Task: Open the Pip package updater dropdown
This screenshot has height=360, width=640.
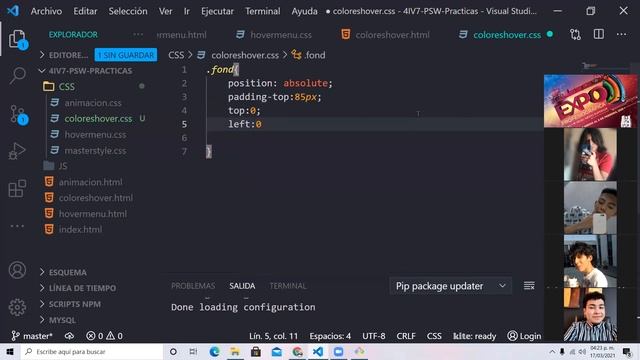Action: (x=450, y=286)
